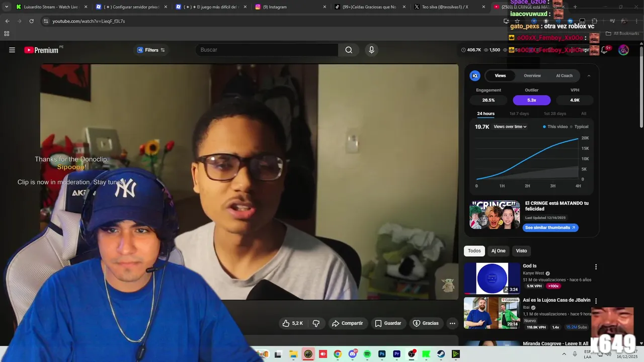Open Discord from taskbar
644x362 pixels.
[x=353, y=354]
